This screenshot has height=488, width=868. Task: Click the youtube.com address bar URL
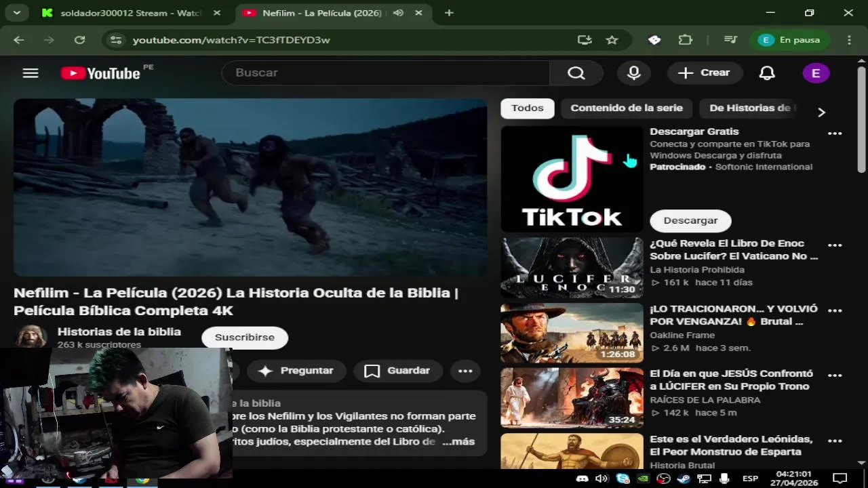point(231,40)
